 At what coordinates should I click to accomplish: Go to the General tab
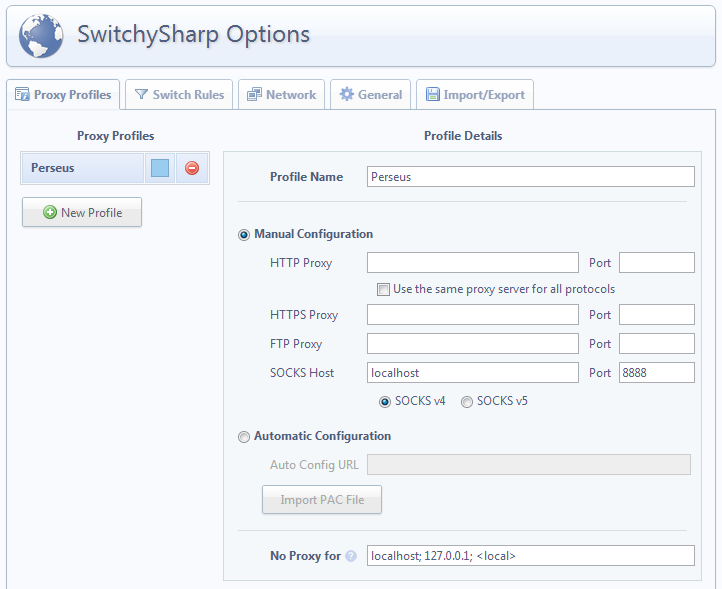371,95
